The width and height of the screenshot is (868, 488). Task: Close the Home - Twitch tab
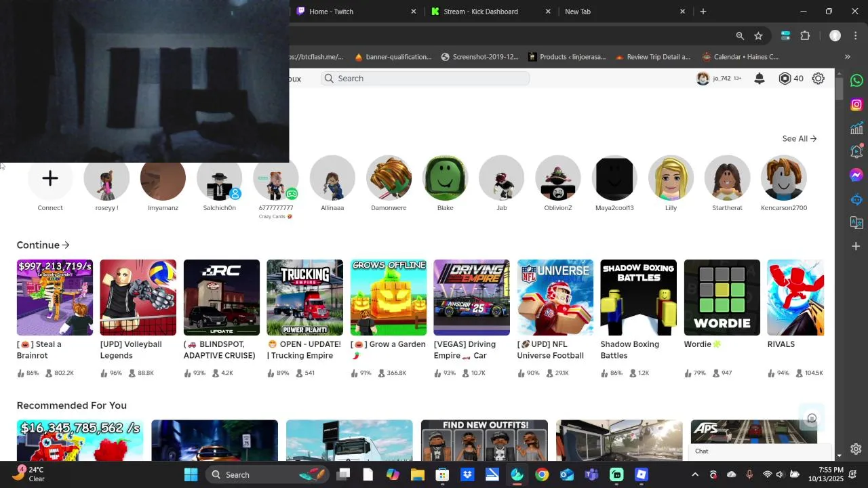pyautogui.click(x=414, y=12)
